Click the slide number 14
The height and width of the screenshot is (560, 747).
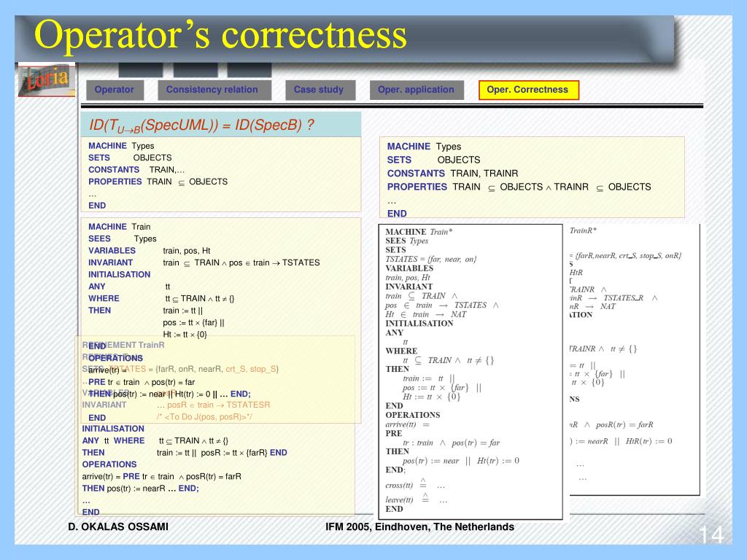click(711, 534)
